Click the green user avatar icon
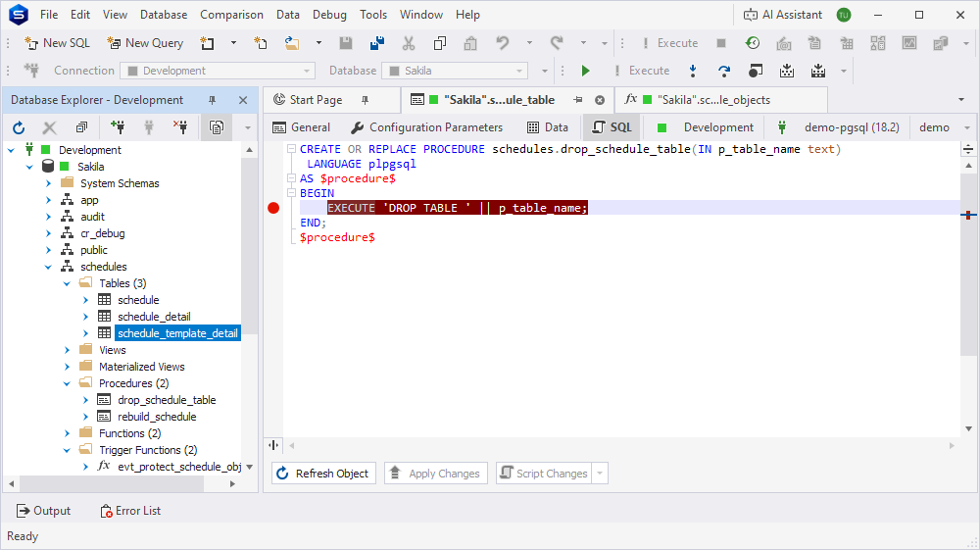This screenshot has width=980, height=550. pyautogui.click(x=844, y=15)
